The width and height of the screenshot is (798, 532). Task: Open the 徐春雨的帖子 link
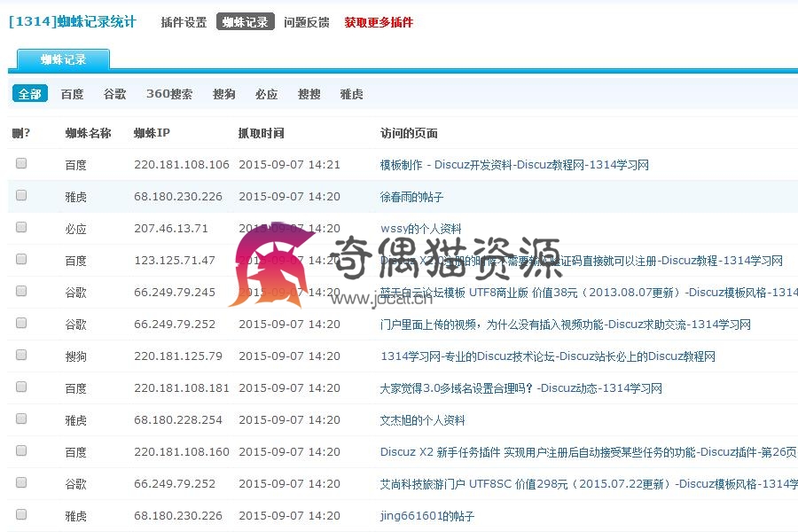pyautogui.click(x=411, y=197)
